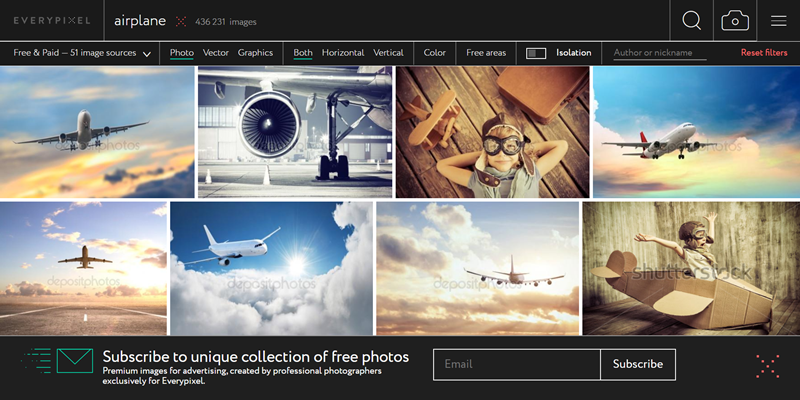This screenshot has width=800, height=400.
Task: Open red-tailed airplane in clouds photo
Action: click(696, 132)
